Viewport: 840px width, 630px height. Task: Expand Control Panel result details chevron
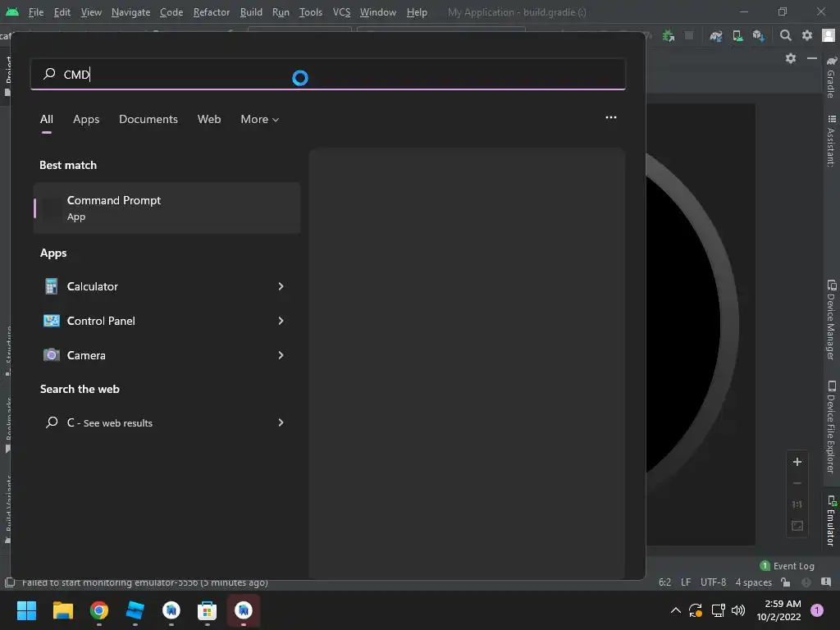coord(281,321)
